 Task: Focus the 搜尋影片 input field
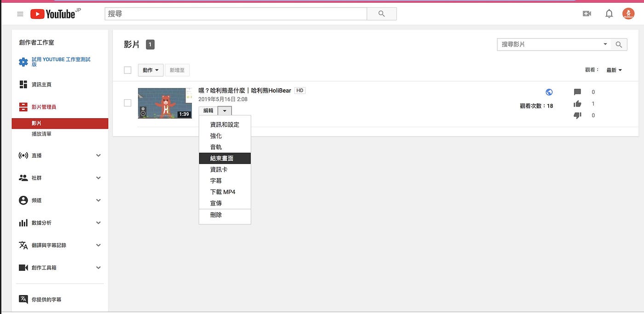(x=549, y=45)
